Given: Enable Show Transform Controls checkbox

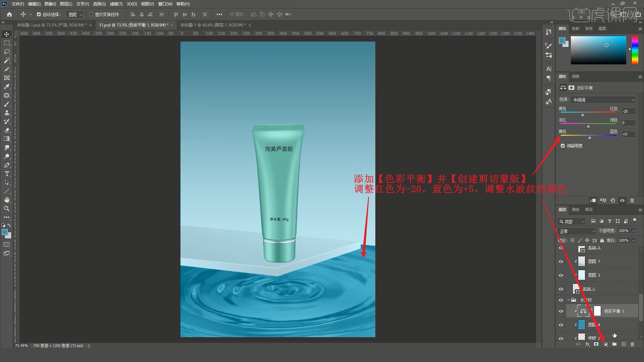Looking at the screenshot, I should 91,14.
